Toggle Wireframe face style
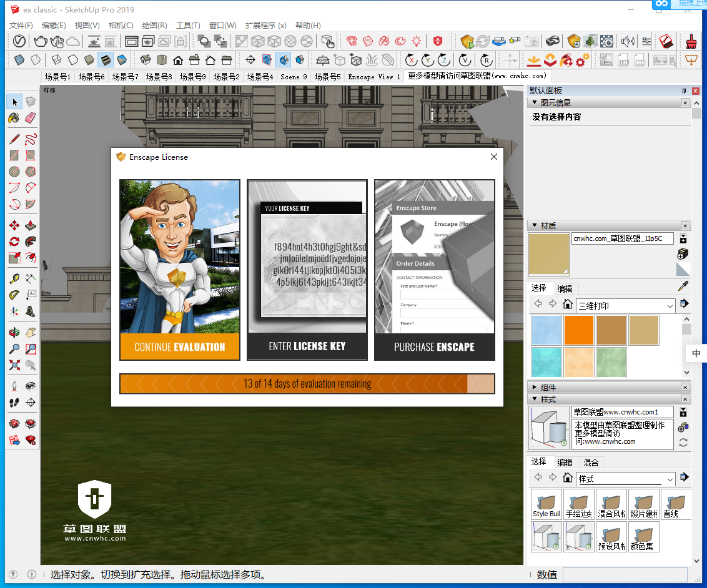This screenshot has width=707, height=588. [x=56, y=60]
